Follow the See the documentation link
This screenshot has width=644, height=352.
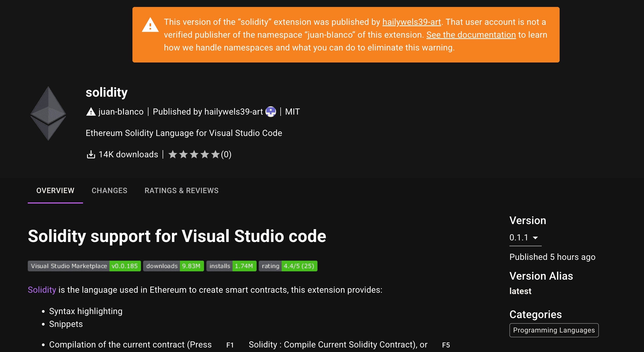[471, 35]
